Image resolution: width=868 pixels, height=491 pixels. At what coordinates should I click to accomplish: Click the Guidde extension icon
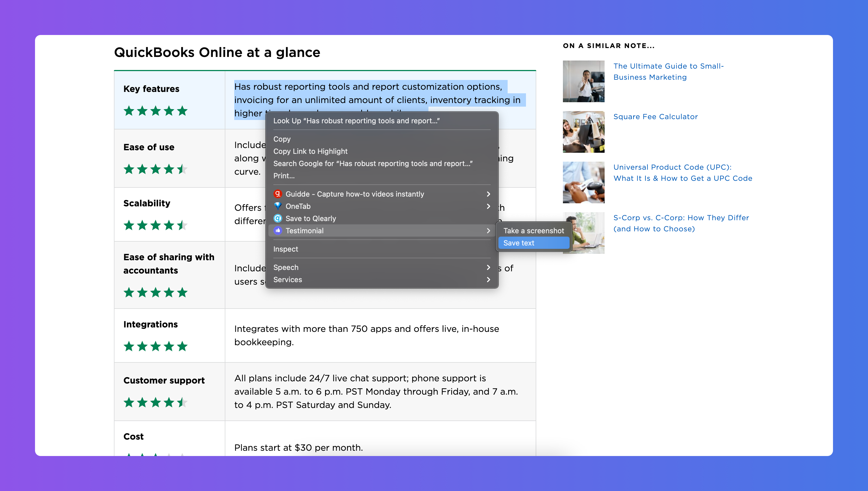pyautogui.click(x=277, y=194)
